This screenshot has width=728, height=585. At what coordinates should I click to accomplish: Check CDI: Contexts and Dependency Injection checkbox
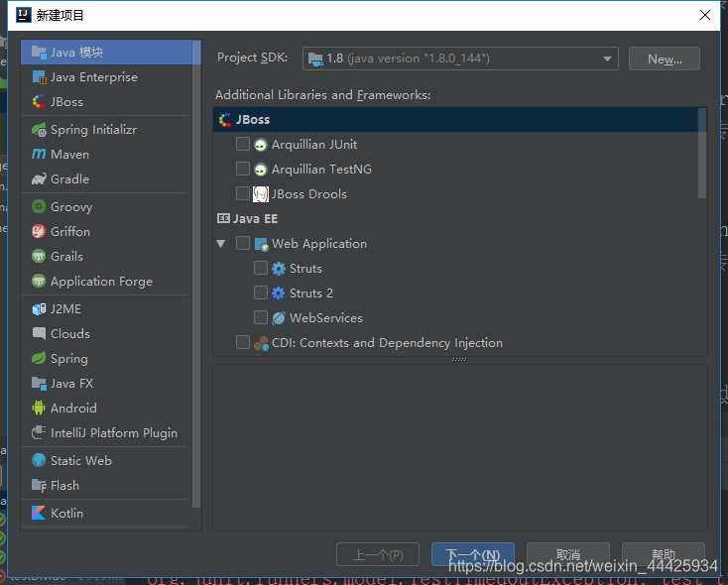point(243,342)
